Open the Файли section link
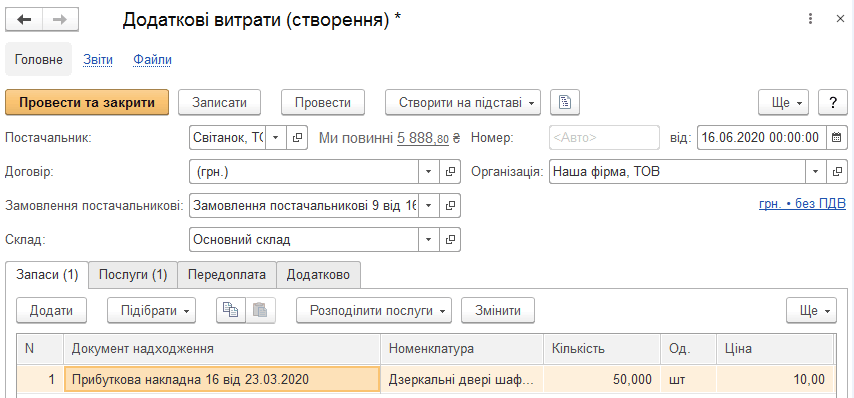This screenshot has height=398, width=854. pos(152,59)
